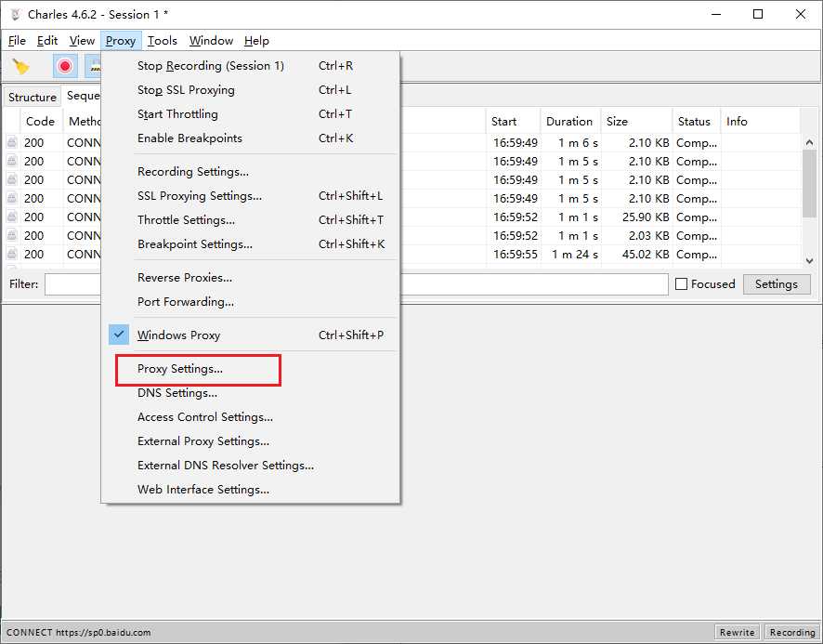The image size is (823, 644).
Task: Open External DNS Resolver Settings...
Action: (x=251, y=466)
